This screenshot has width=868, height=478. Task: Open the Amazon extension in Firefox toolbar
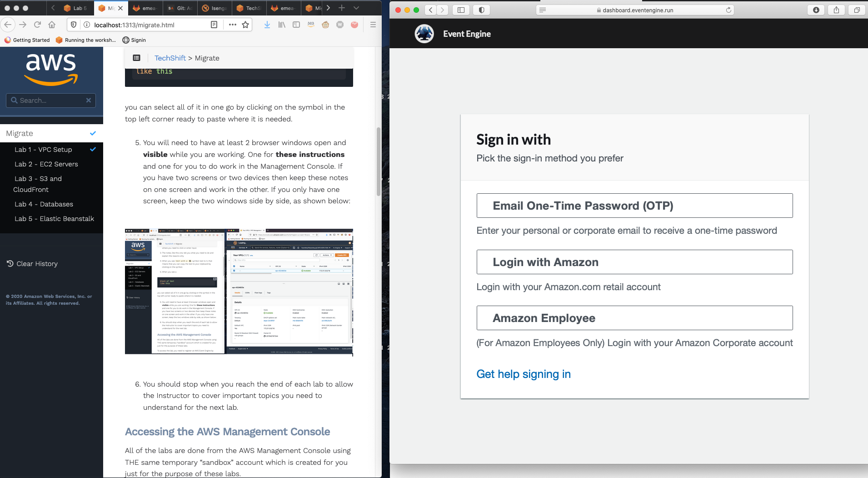(x=311, y=25)
